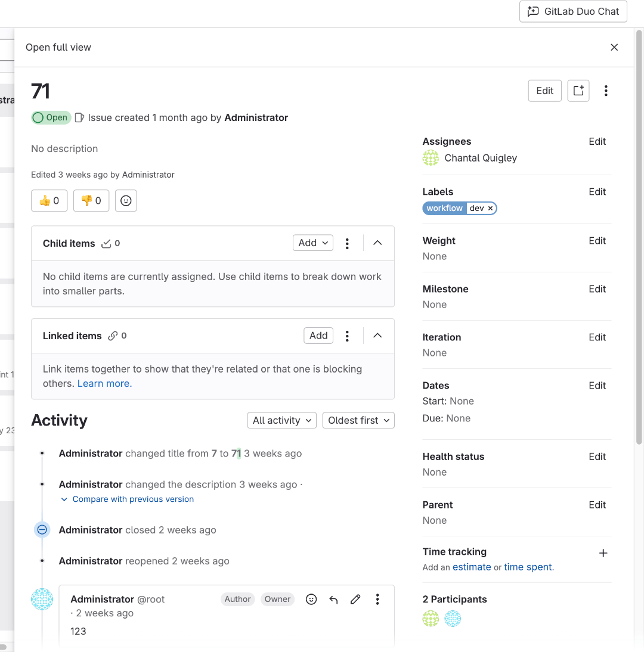The height and width of the screenshot is (652, 644).
Task: Collapse the Child items section
Action: tap(377, 243)
